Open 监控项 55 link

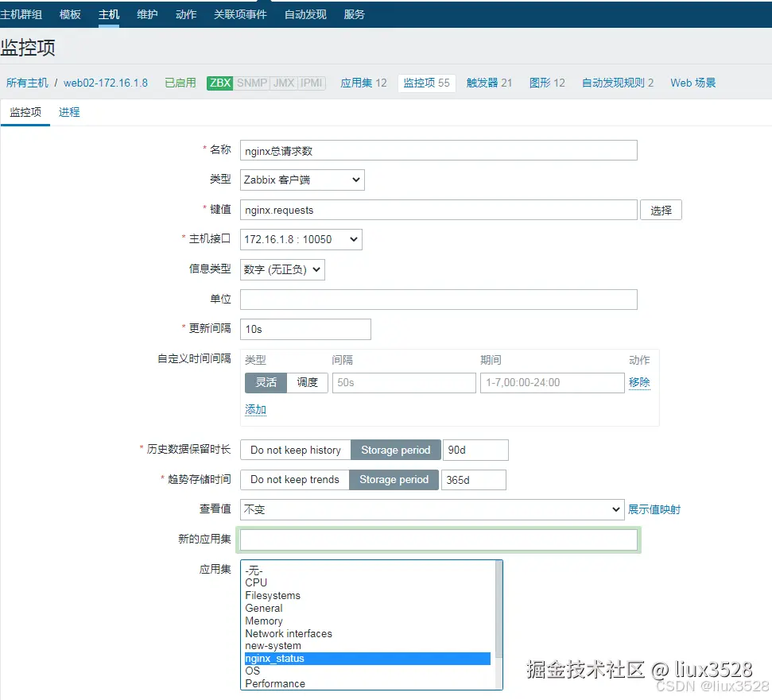coord(426,83)
